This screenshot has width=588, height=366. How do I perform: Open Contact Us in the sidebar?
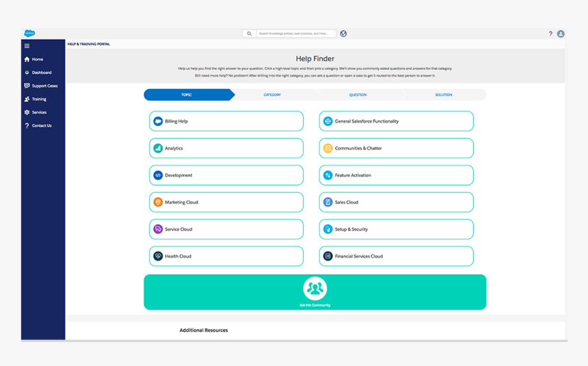tap(43, 126)
